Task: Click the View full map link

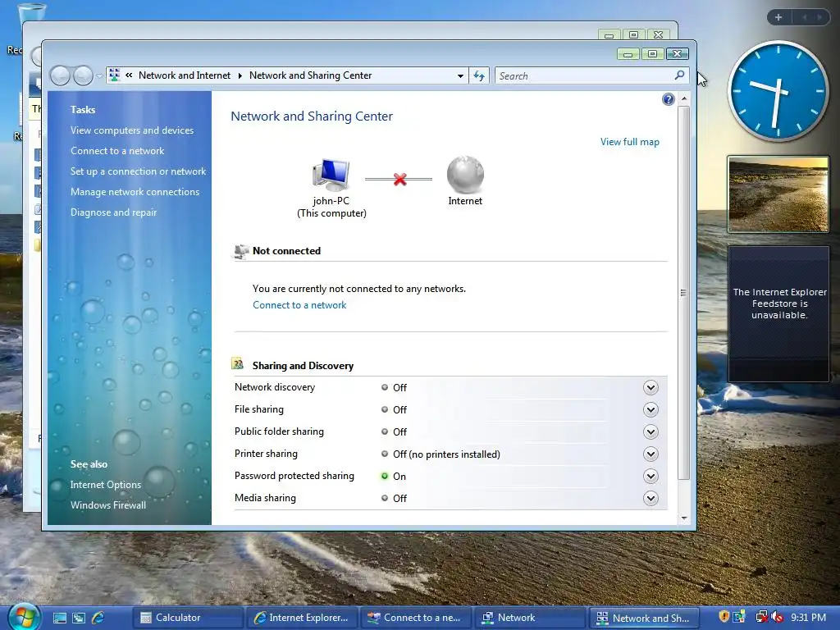Action: pos(629,142)
